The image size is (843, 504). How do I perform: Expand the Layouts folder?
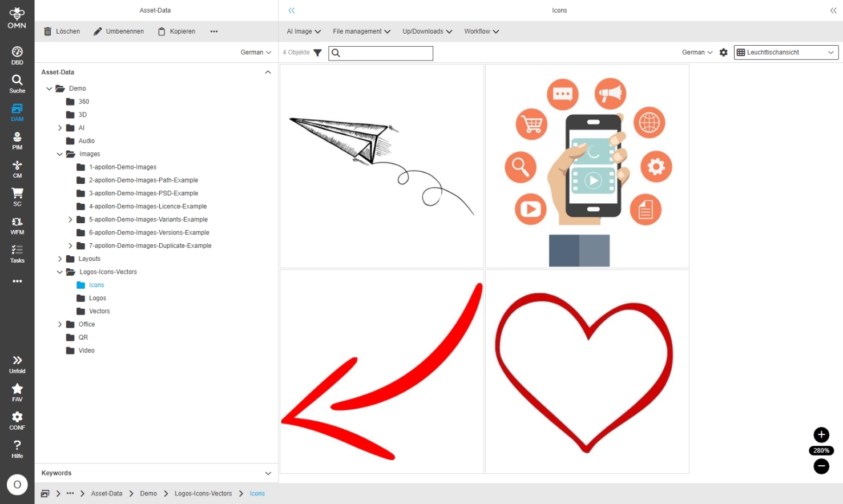click(60, 259)
